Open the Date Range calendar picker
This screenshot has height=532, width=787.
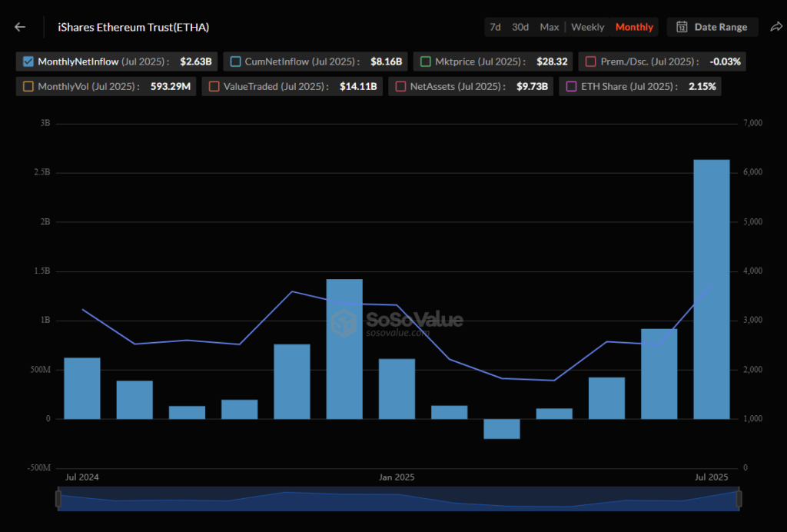(712, 27)
